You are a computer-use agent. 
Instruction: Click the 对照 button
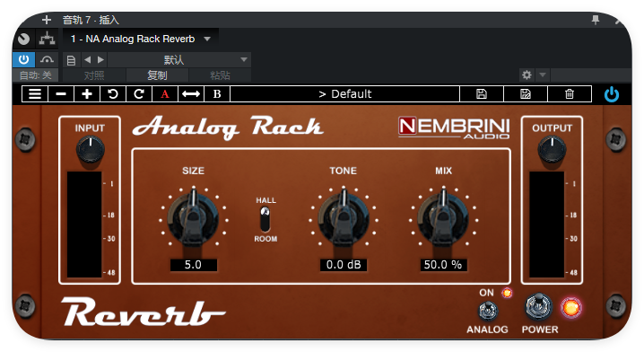click(94, 75)
